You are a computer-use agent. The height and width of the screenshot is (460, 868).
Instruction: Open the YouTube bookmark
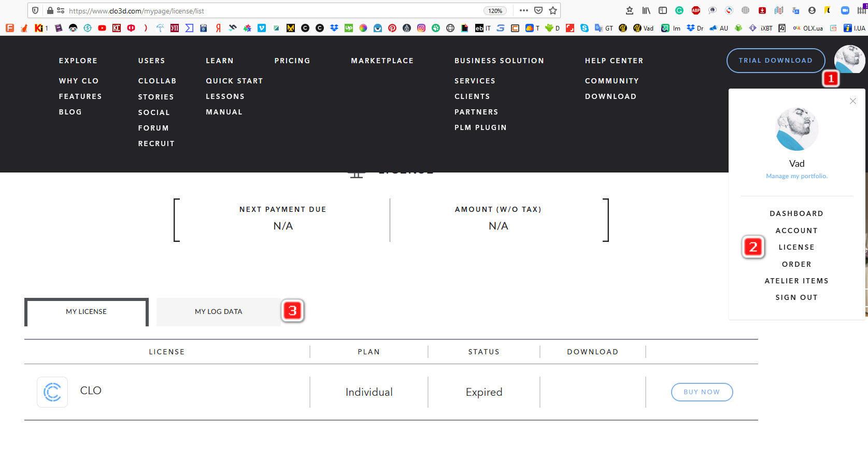tap(102, 28)
